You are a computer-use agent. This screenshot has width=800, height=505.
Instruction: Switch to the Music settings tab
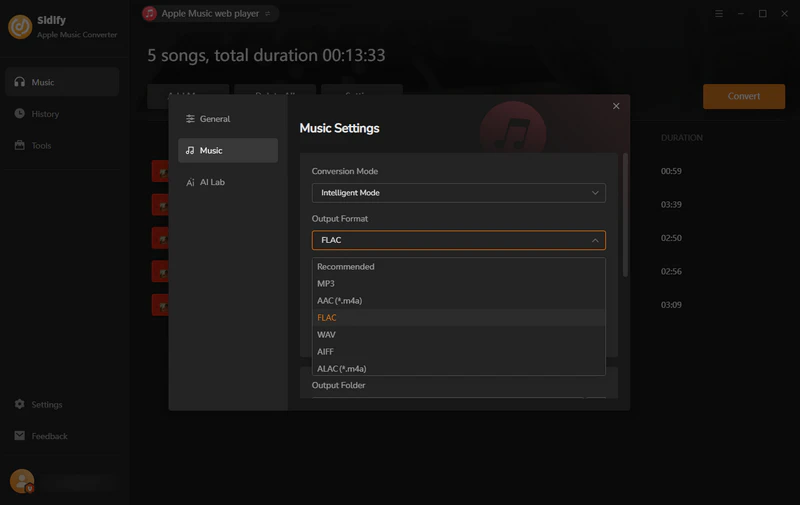(228, 150)
